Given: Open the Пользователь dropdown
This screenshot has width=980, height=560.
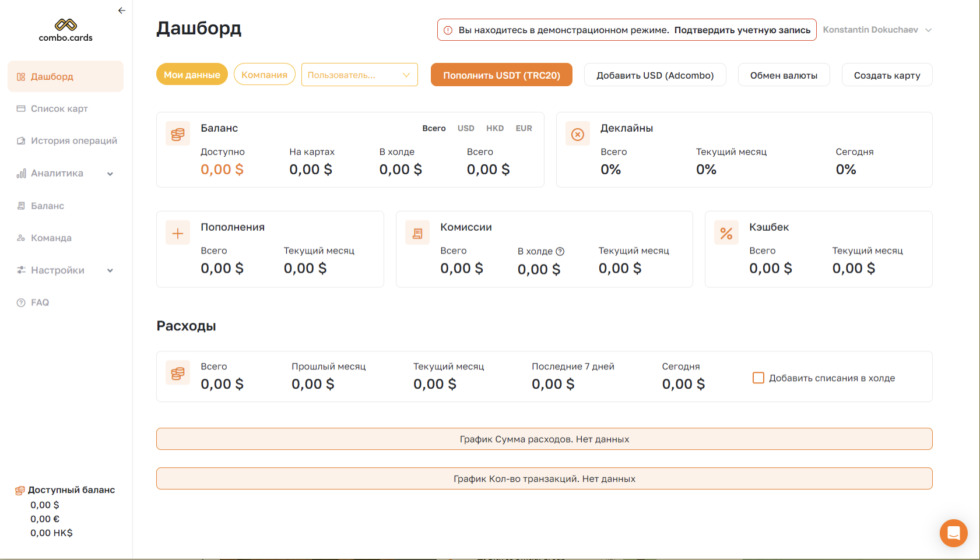Looking at the screenshot, I should 360,75.
